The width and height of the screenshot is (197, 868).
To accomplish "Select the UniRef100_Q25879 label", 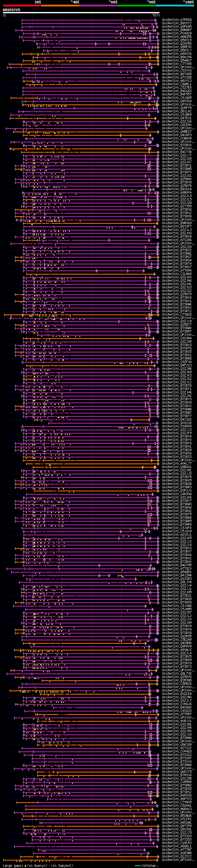I will (177, 294).
